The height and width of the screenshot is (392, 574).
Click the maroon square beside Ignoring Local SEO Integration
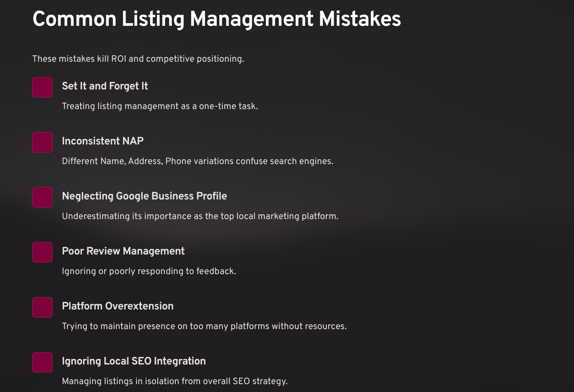(42, 362)
